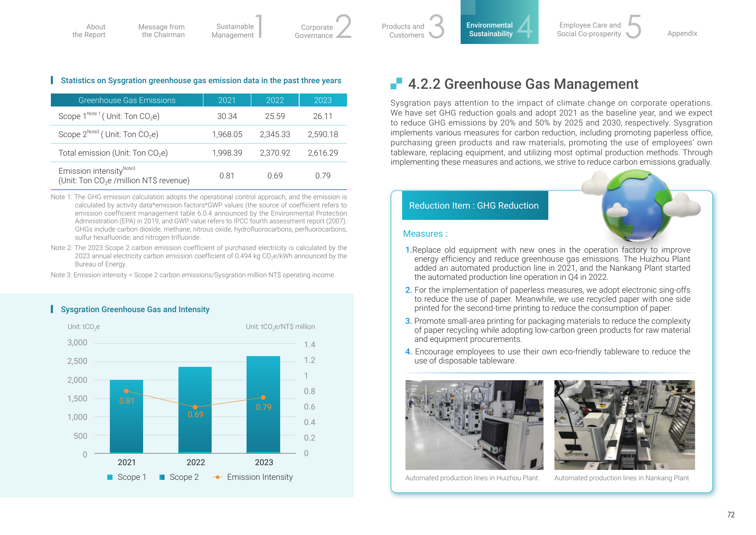Click the '3,000' left axis label
The height and width of the screenshot is (535, 756).
point(77,343)
